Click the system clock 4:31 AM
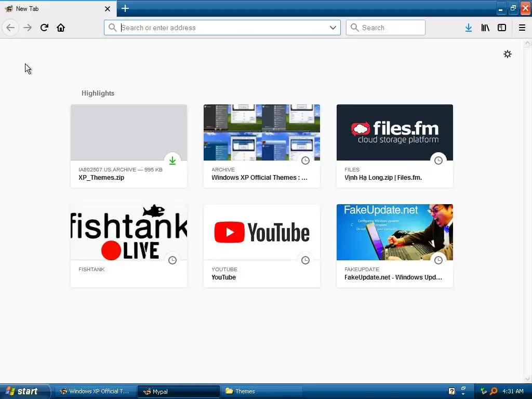Viewport: 532px width, 399px height. pyautogui.click(x=513, y=391)
